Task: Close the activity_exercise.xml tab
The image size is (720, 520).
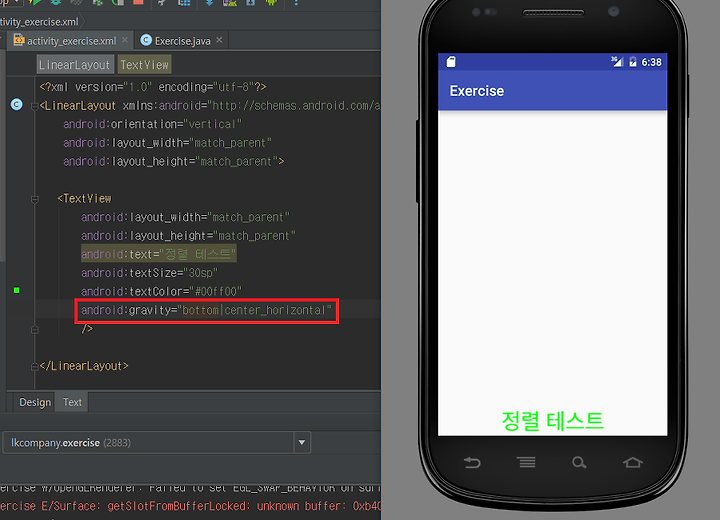Action: tap(125, 40)
